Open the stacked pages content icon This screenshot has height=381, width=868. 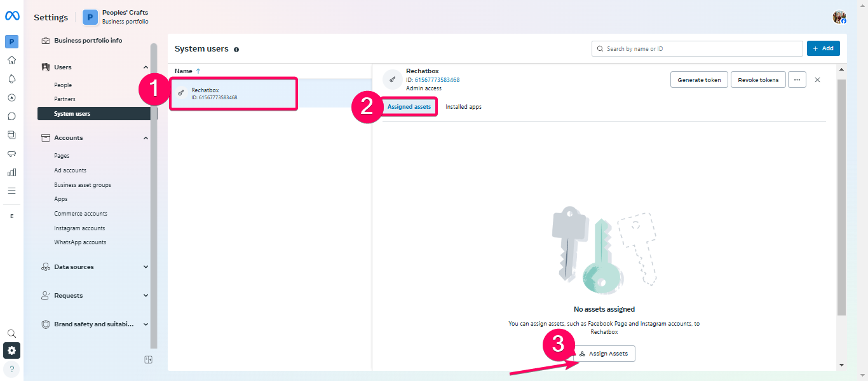11,135
